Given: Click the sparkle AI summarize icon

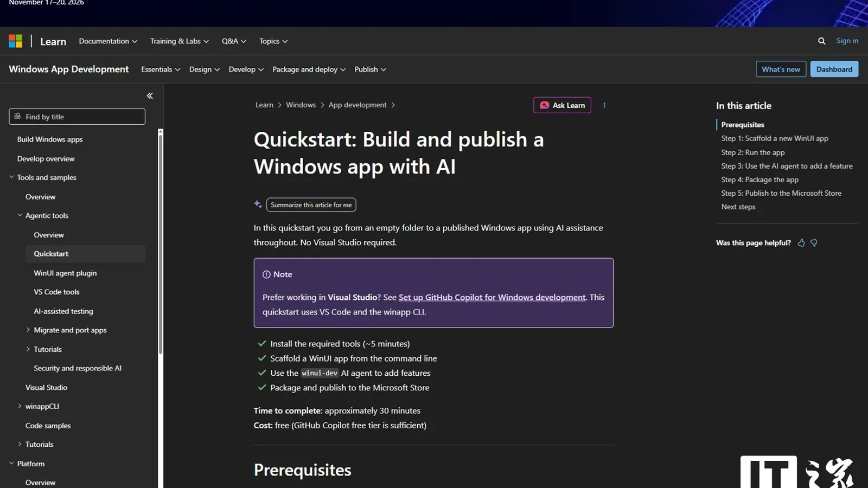Looking at the screenshot, I should click(x=258, y=204).
